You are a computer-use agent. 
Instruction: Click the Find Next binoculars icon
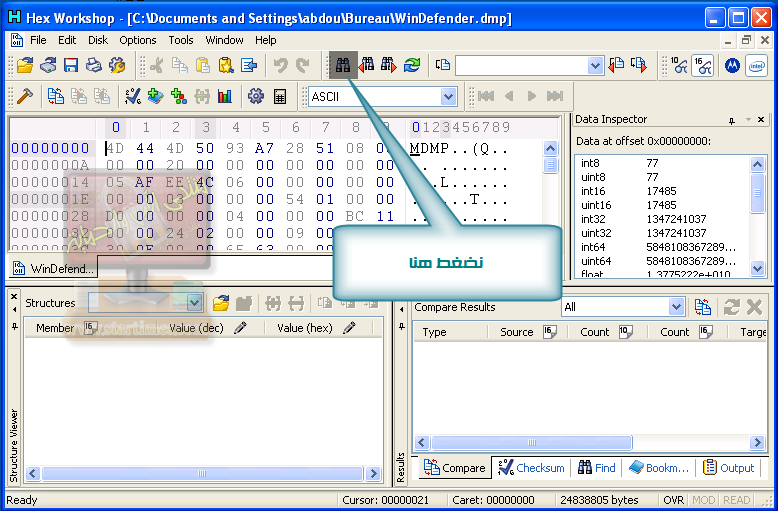pos(389,65)
